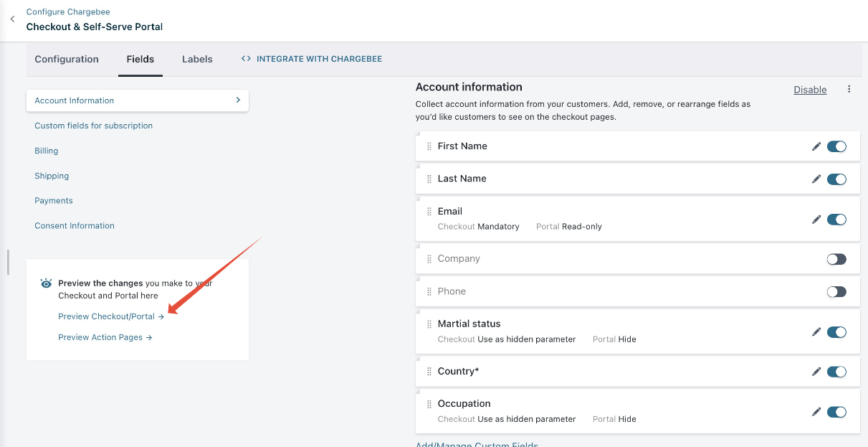The image size is (868, 447).
Task: Click the Occupation edit pencil
Action: pos(816,412)
